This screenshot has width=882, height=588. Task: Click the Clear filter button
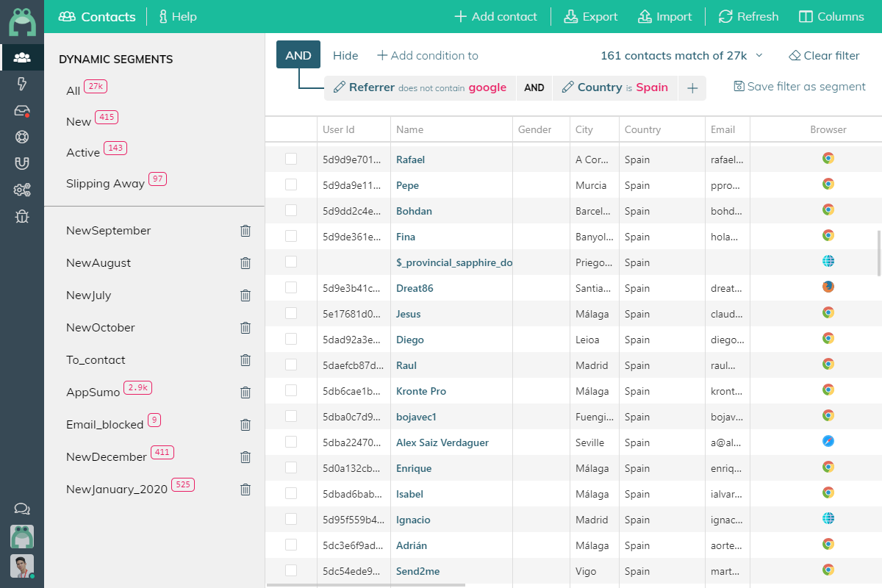(x=824, y=56)
